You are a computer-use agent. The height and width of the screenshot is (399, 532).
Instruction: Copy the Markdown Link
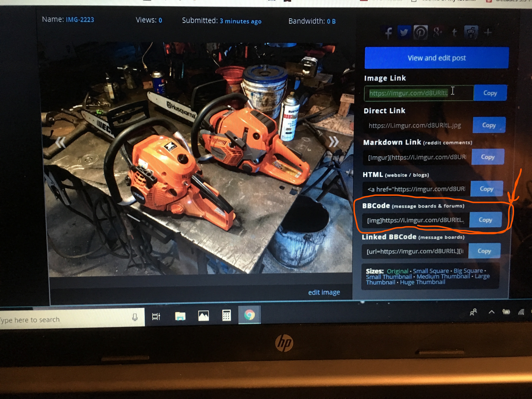[x=488, y=157]
